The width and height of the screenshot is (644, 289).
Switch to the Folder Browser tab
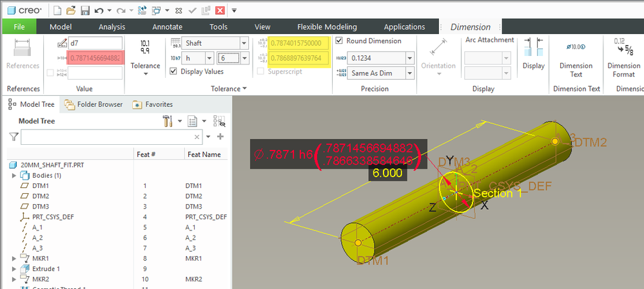click(x=93, y=104)
